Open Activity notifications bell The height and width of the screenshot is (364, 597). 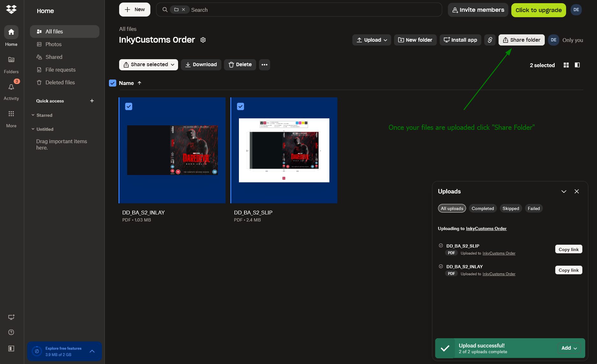[x=11, y=87]
